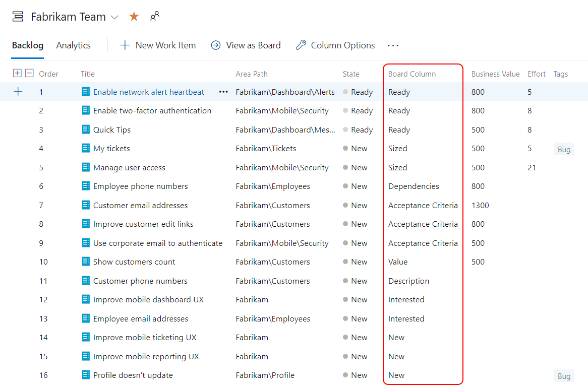This screenshot has width=588, height=389.
Task: Open the Quick Tips work item
Action: (x=112, y=129)
